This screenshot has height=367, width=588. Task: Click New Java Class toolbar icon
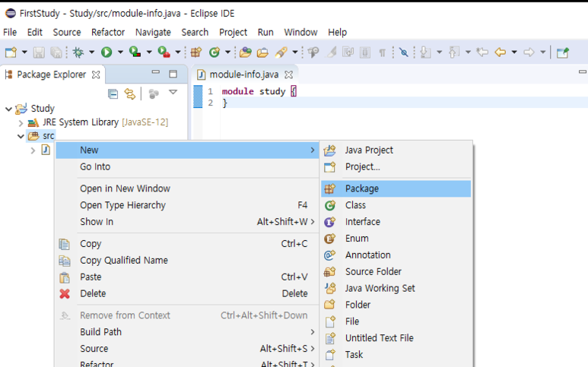click(x=215, y=52)
